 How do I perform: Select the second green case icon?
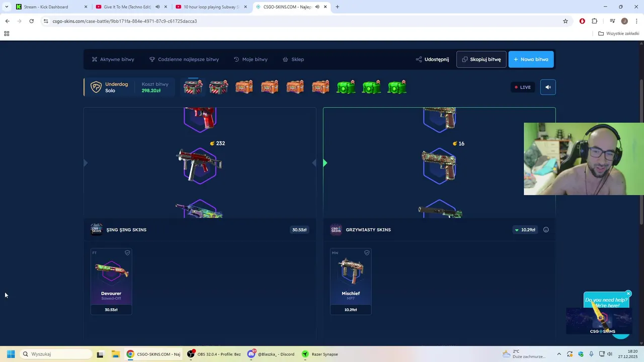[x=371, y=87]
